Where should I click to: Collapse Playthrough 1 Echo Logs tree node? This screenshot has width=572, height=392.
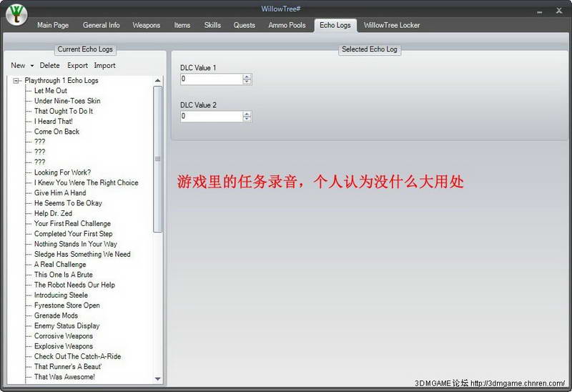[16, 81]
